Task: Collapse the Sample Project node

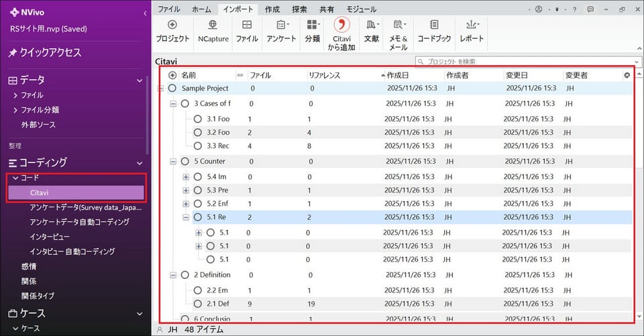Action: [x=160, y=89]
